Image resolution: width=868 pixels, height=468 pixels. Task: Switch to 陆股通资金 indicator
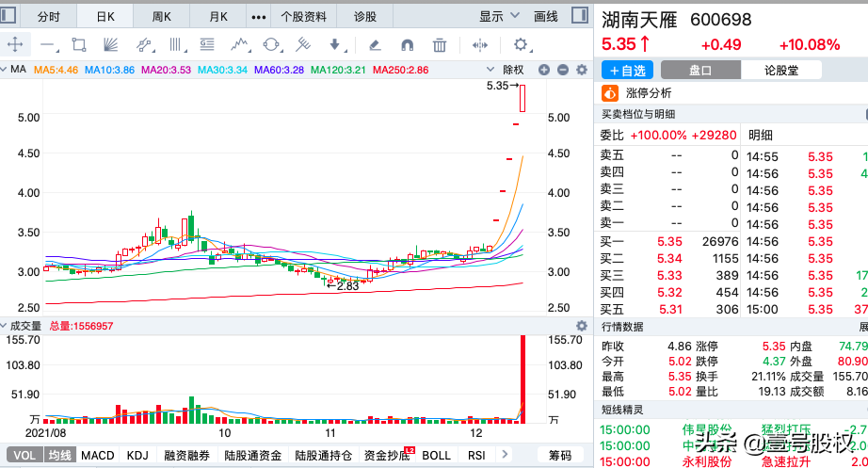pyautogui.click(x=253, y=455)
